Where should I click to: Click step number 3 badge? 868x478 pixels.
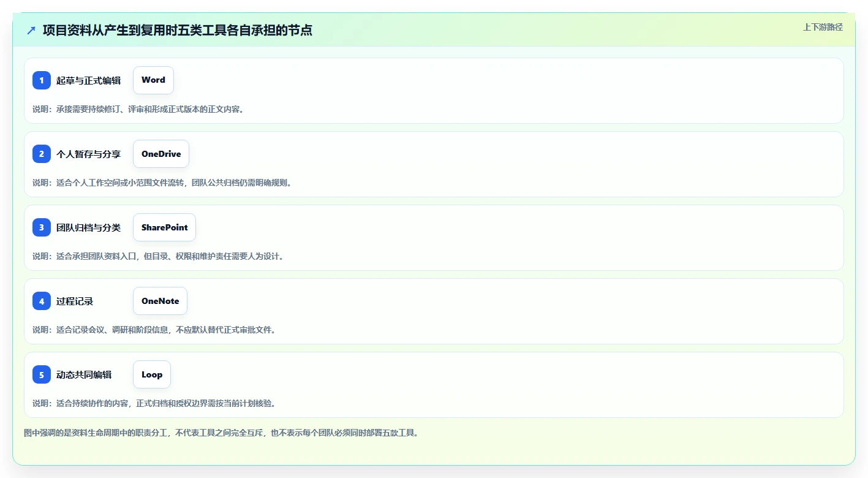pos(42,227)
